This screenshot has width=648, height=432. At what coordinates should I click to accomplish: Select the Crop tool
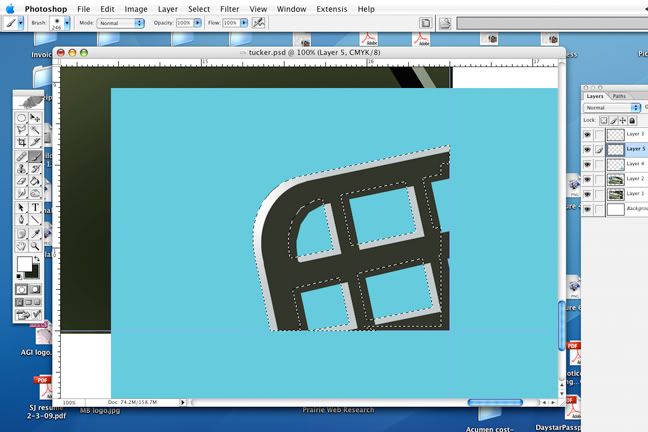[x=21, y=143]
